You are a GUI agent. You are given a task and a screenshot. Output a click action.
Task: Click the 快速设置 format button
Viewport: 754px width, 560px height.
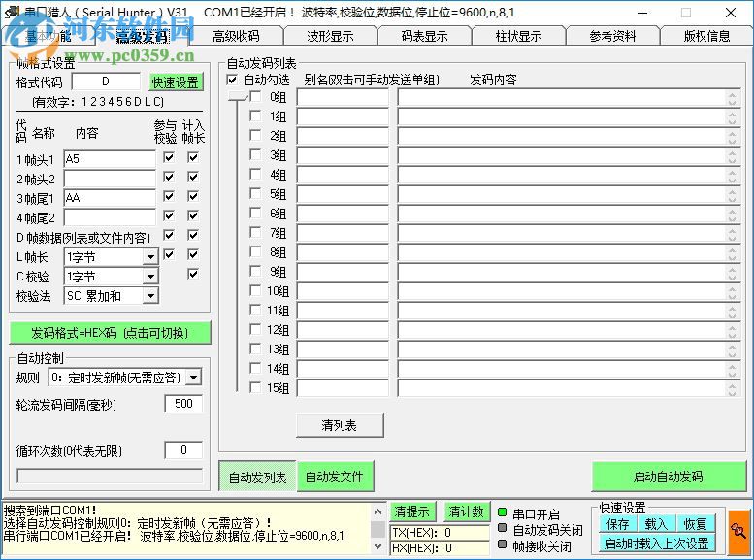(x=176, y=82)
